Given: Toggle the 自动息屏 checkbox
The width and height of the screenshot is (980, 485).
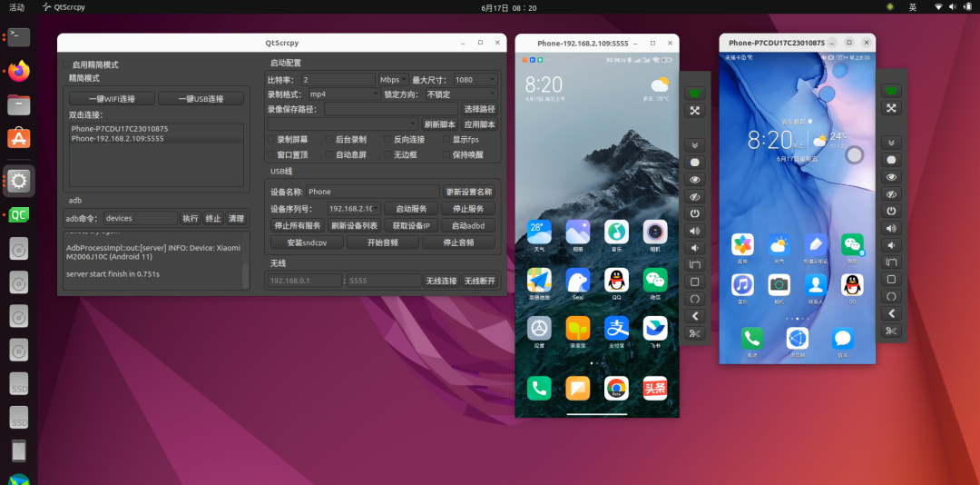Looking at the screenshot, I should [x=330, y=154].
